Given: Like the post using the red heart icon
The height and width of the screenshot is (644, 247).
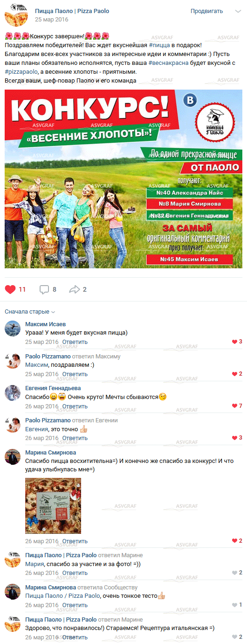Looking at the screenshot, I should (x=10, y=289).
